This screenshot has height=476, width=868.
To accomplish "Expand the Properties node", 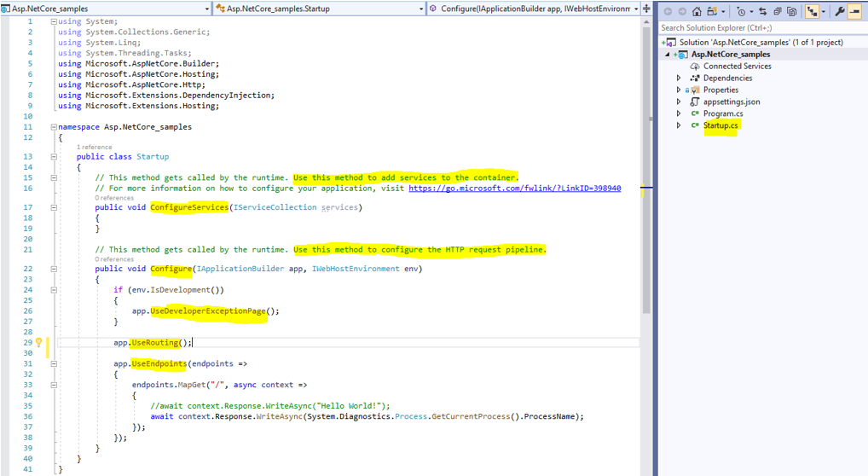I will [x=679, y=90].
